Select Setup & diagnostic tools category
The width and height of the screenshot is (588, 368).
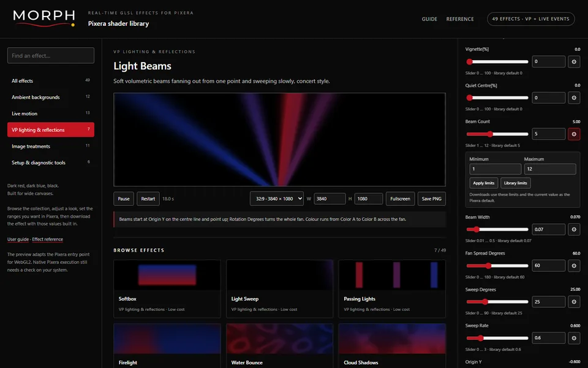(x=51, y=162)
